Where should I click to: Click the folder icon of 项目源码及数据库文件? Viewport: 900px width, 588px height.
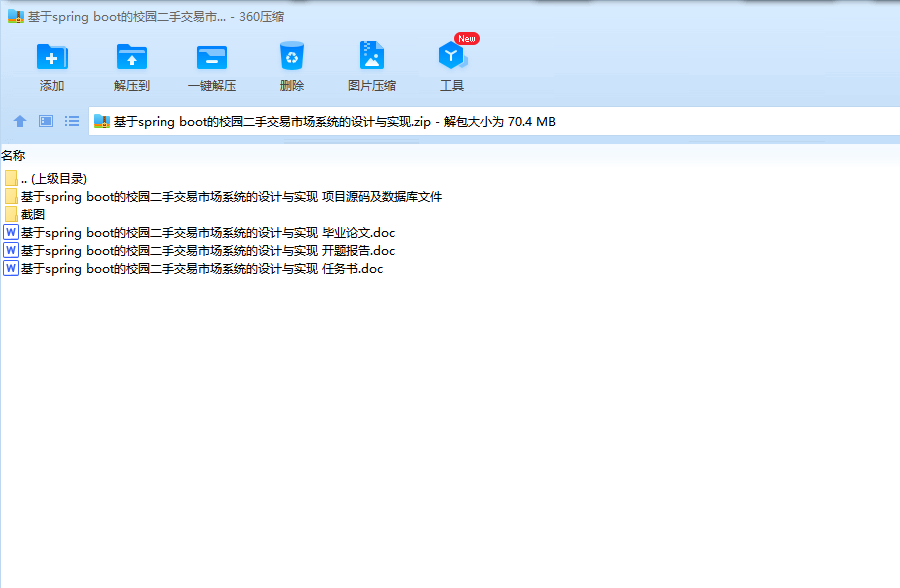[11, 196]
